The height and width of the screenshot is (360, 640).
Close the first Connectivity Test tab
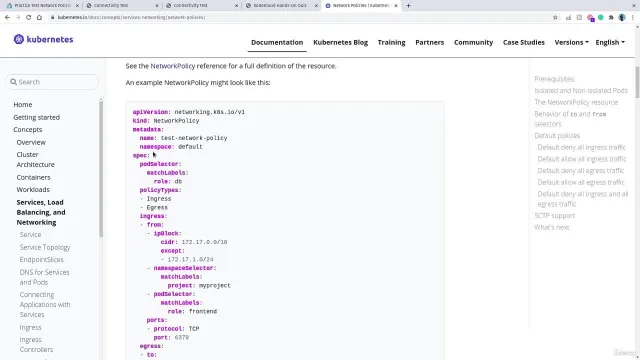point(157,6)
